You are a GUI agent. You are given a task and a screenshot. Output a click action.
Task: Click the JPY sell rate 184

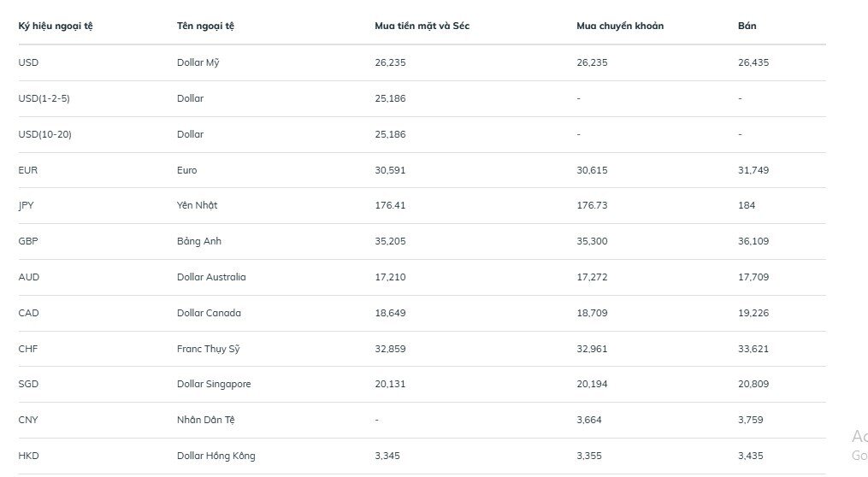tap(747, 205)
